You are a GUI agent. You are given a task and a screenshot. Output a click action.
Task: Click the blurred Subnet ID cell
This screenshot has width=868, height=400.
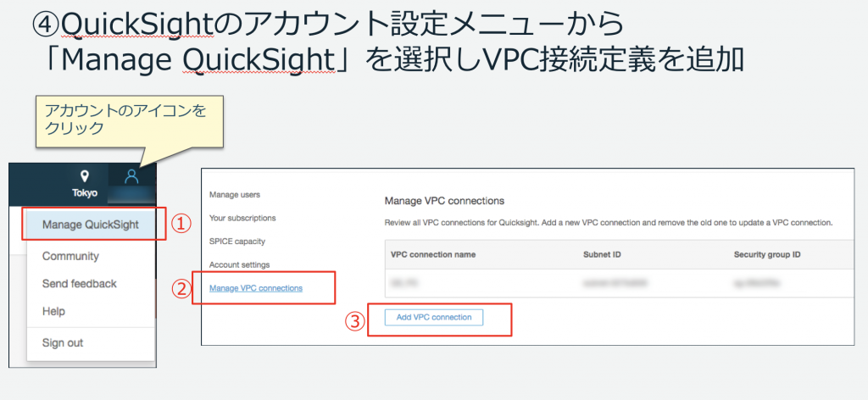615,283
